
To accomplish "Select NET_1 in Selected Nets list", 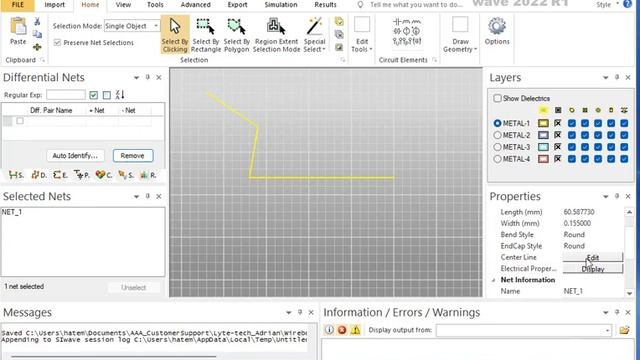I will [x=12, y=212].
